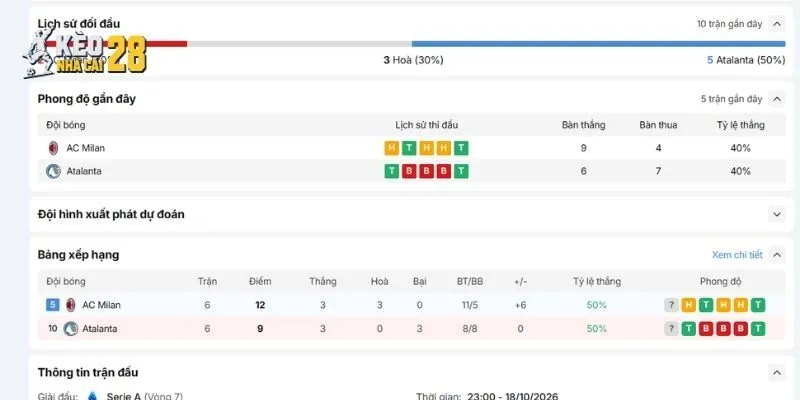This screenshot has width=800, height=400.
Task: Click AC Milan team name in Phong độ gần đây
Action: (x=86, y=148)
